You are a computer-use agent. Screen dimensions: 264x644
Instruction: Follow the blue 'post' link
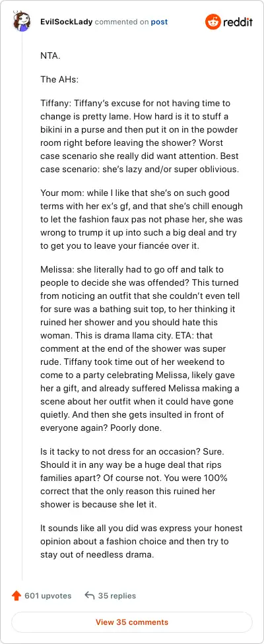(x=159, y=22)
